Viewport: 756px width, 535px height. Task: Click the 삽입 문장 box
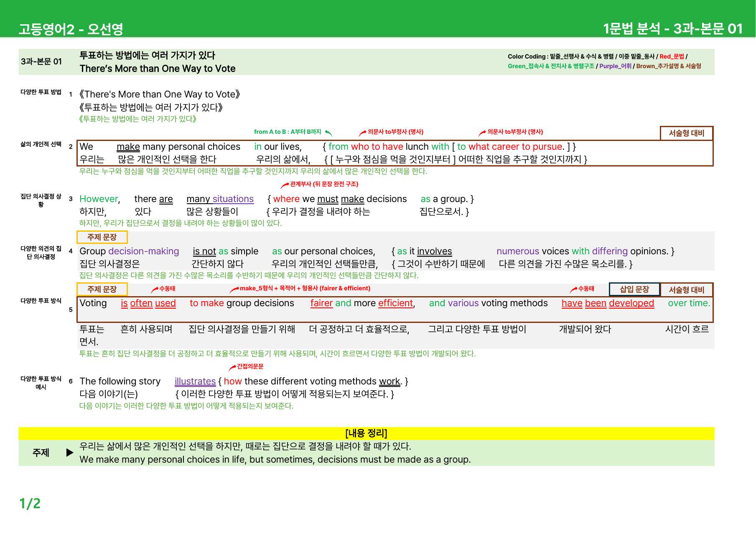coord(634,289)
